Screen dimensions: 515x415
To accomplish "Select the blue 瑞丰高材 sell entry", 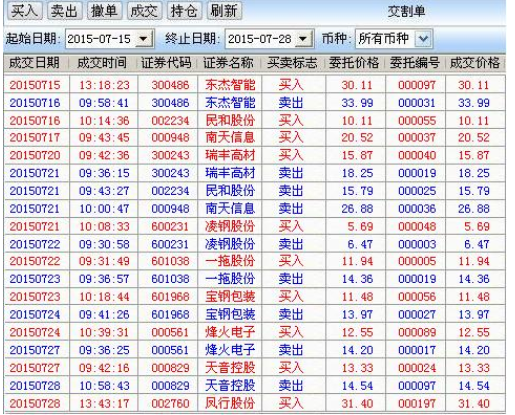I will 230,173.
